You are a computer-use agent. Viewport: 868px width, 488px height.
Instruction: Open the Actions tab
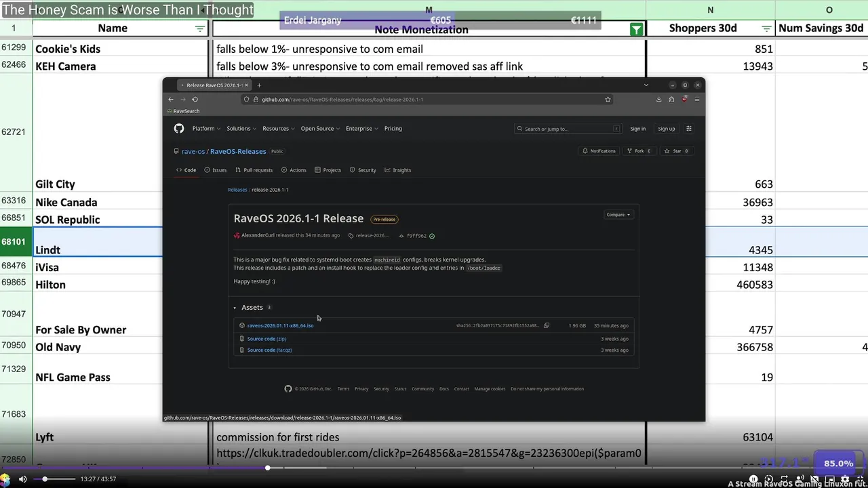[294, 170]
